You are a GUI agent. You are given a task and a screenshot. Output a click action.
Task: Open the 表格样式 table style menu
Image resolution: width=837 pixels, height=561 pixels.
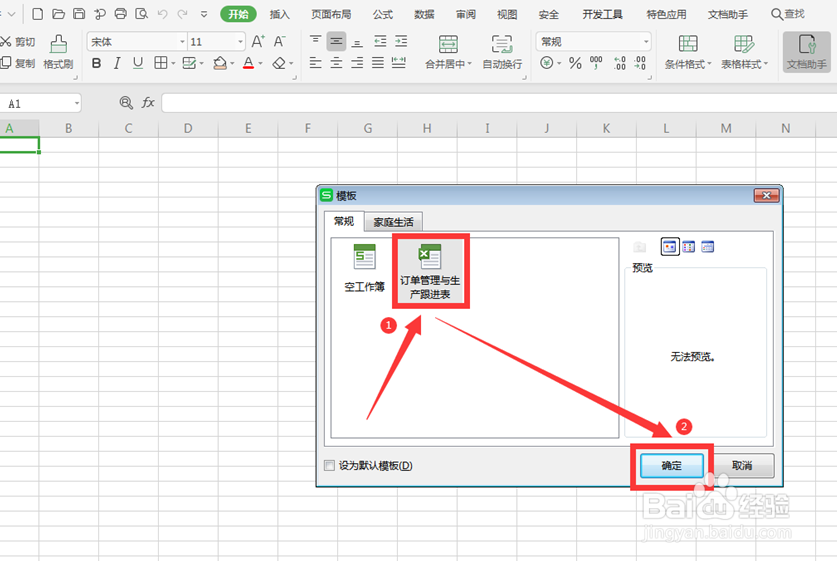point(744,52)
